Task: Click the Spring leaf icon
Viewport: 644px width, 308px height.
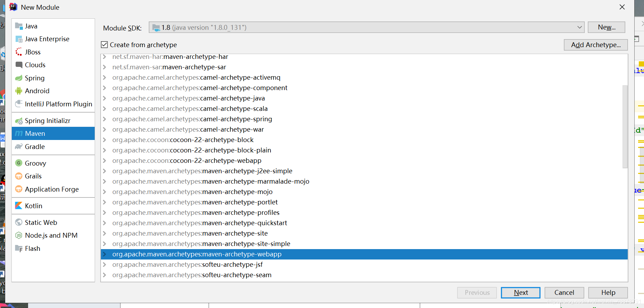Action: pyautogui.click(x=19, y=78)
